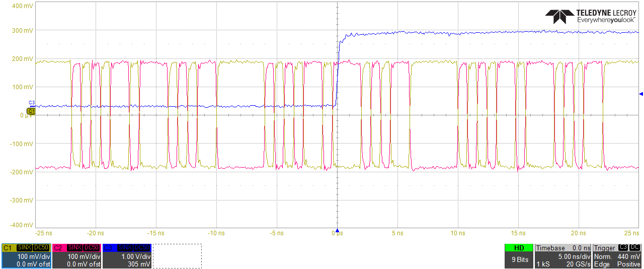Click the C1 0.0 mV ofst value
Image resolution: width=644 pixels, height=269 pixels.
click(34, 264)
